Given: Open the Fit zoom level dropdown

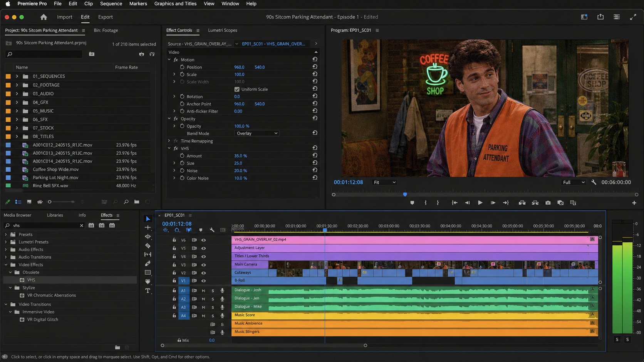Looking at the screenshot, I should coord(384,182).
